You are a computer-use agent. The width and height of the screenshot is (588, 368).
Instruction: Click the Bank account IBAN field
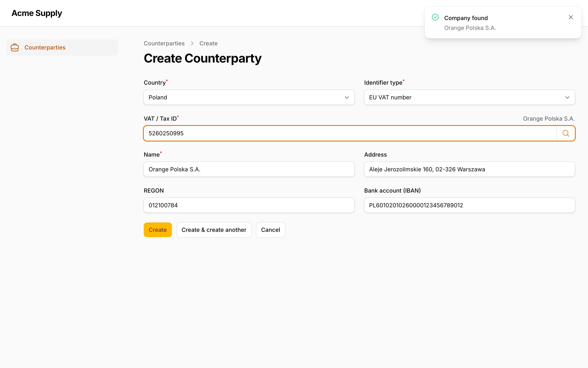pos(469,205)
